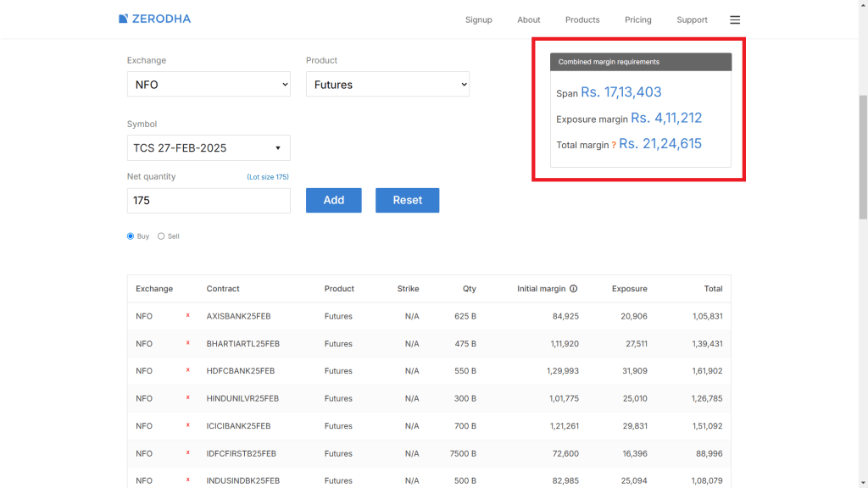Open the Products navigation link
Image resolution: width=868 pixels, height=488 pixels.
(581, 19)
